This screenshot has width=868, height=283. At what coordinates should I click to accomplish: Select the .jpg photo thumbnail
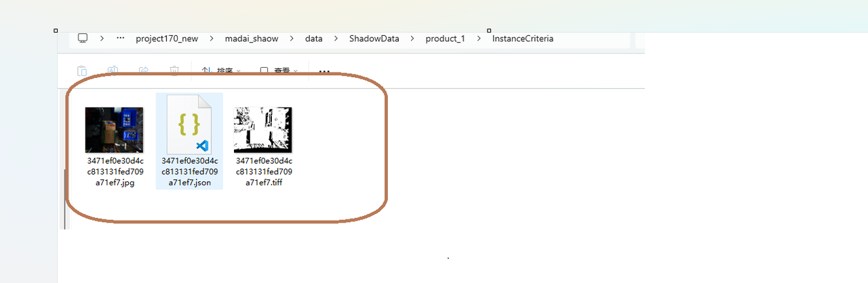(114, 129)
